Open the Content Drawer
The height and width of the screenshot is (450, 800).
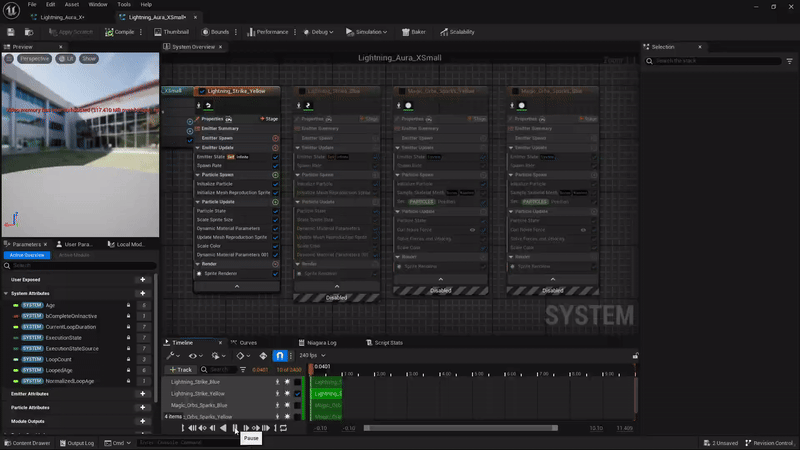tap(32, 442)
